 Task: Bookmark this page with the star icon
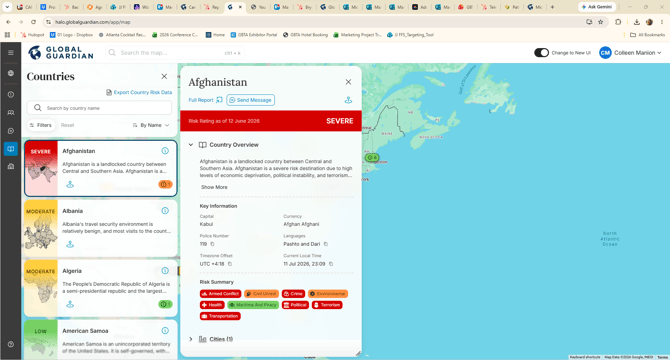click(x=600, y=22)
